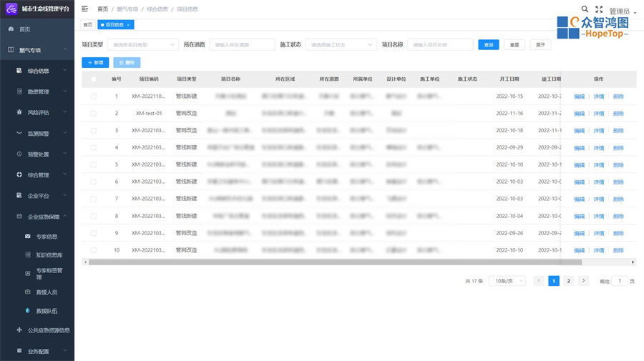Check the checkbox for row 4
This screenshot has height=361, width=644.
point(94,148)
